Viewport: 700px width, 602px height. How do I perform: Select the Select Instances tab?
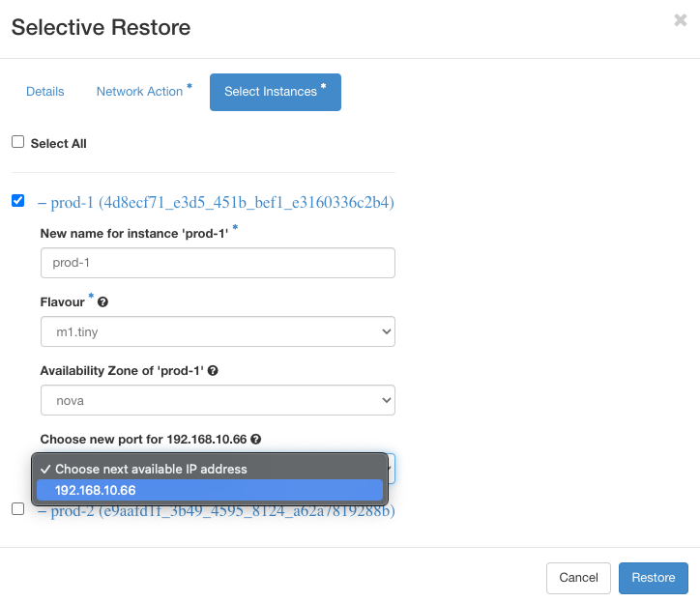click(x=275, y=92)
